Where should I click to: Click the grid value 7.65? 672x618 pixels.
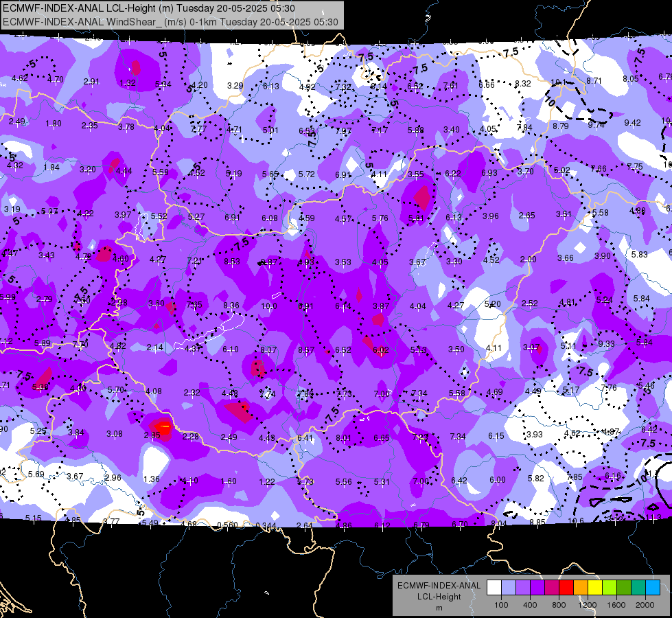pos(194,305)
